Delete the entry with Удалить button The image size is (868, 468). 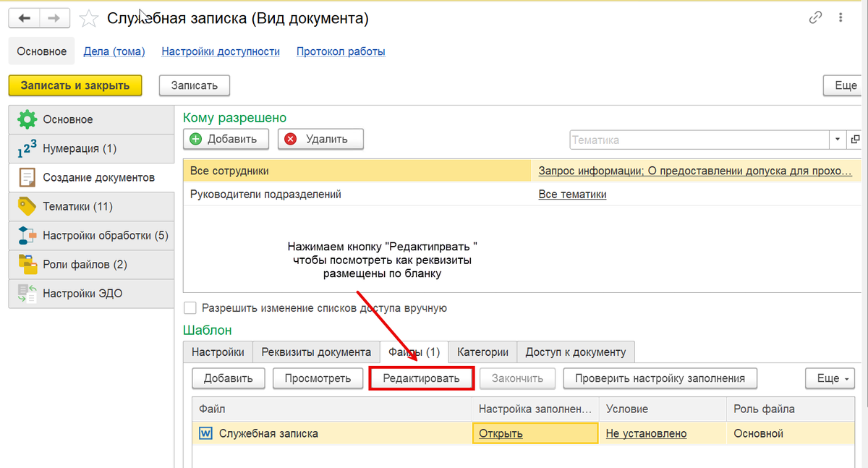[320, 139]
